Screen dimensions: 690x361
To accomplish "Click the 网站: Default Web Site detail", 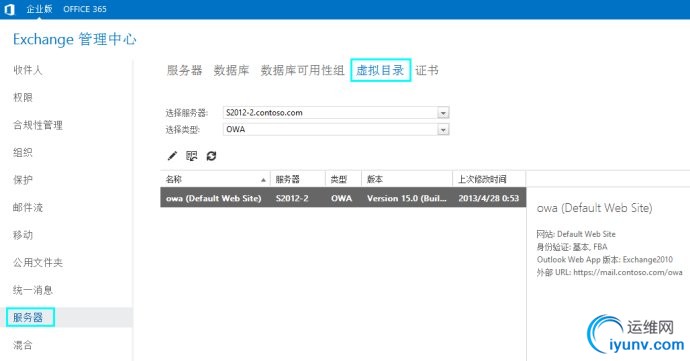I will click(576, 234).
